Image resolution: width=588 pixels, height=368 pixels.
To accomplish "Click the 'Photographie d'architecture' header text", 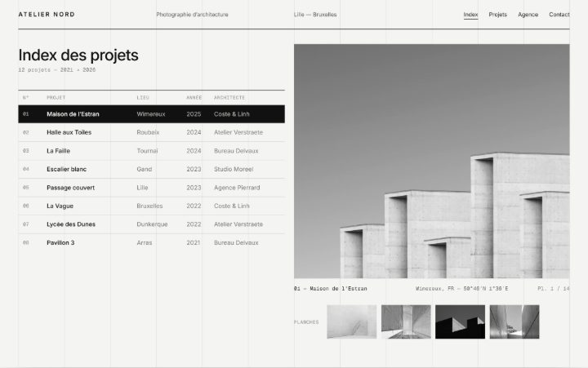I will click(x=192, y=15).
